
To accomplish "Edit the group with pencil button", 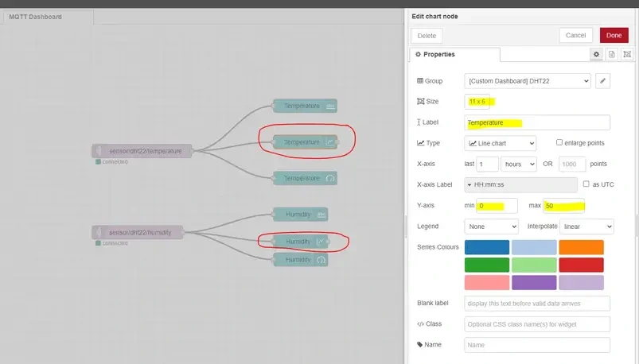I will [602, 80].
